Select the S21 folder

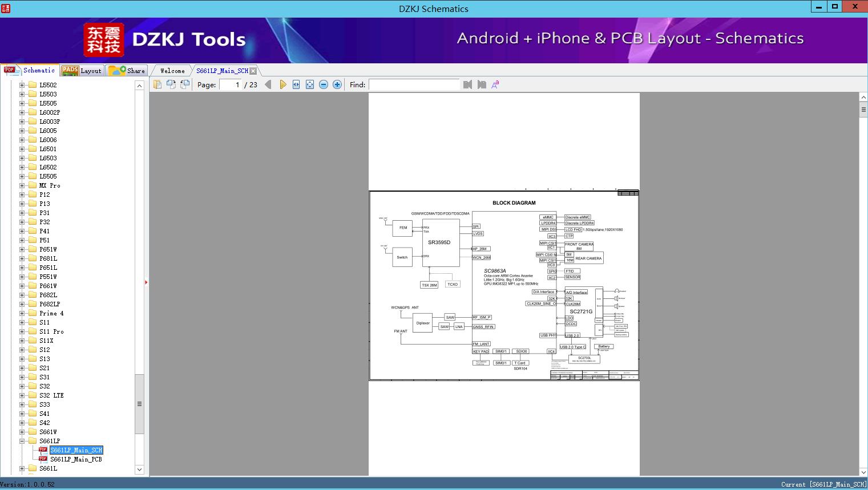tap(45, 368)
